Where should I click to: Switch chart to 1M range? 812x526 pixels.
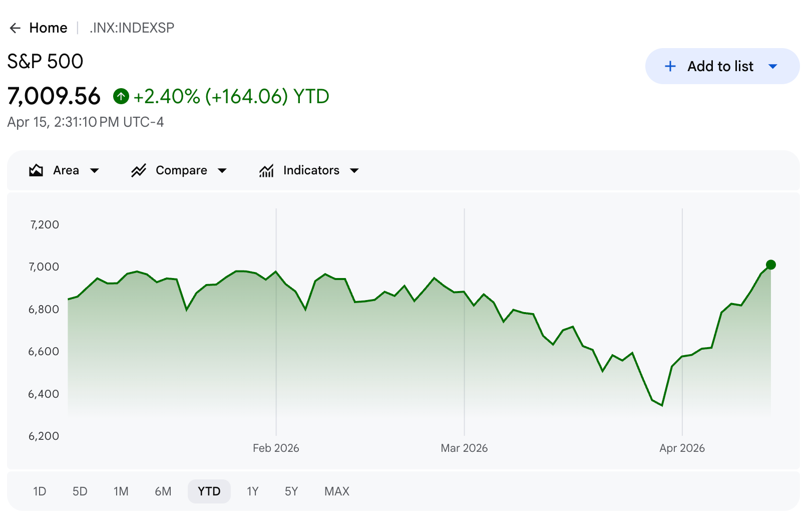(121, 491)
